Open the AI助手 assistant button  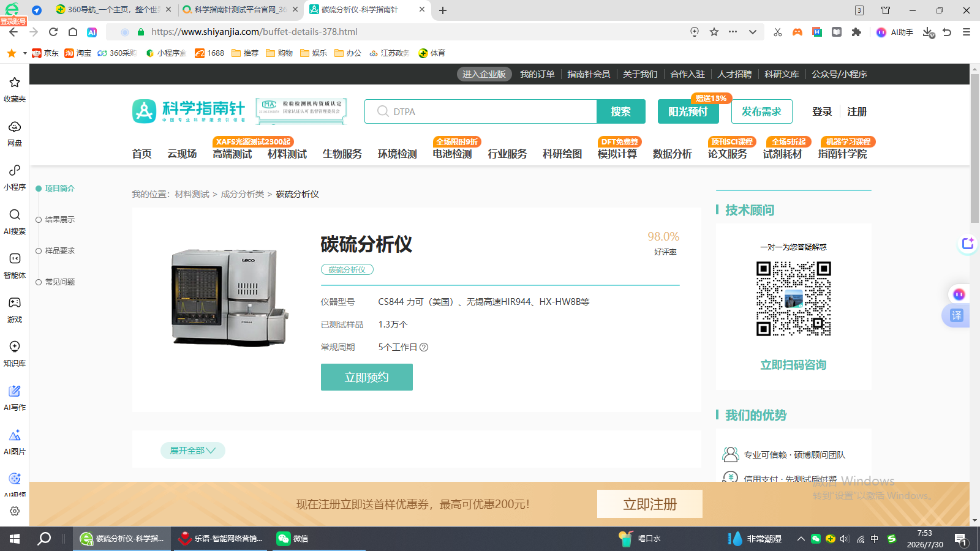[x=895, y=32]
